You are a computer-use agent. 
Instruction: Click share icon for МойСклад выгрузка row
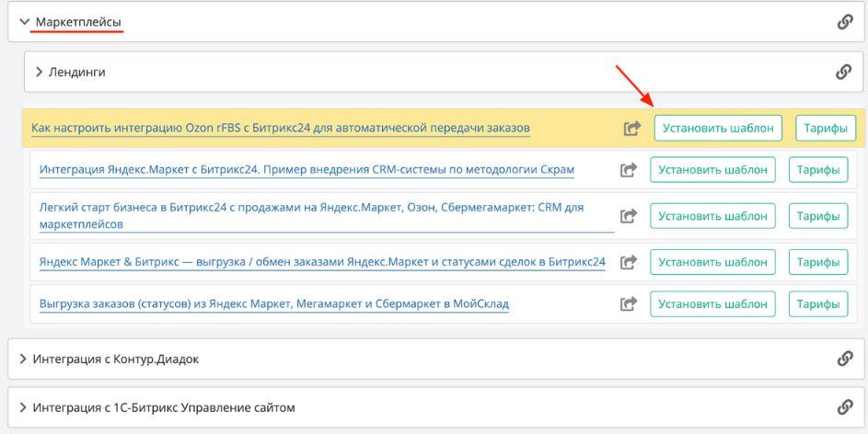point(628,303)
